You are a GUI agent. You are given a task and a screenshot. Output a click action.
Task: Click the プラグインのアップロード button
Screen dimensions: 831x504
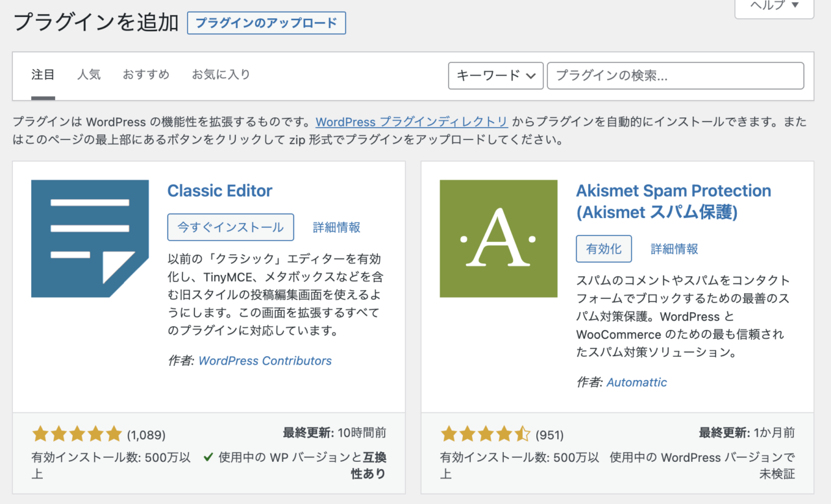tap(266, 23)
